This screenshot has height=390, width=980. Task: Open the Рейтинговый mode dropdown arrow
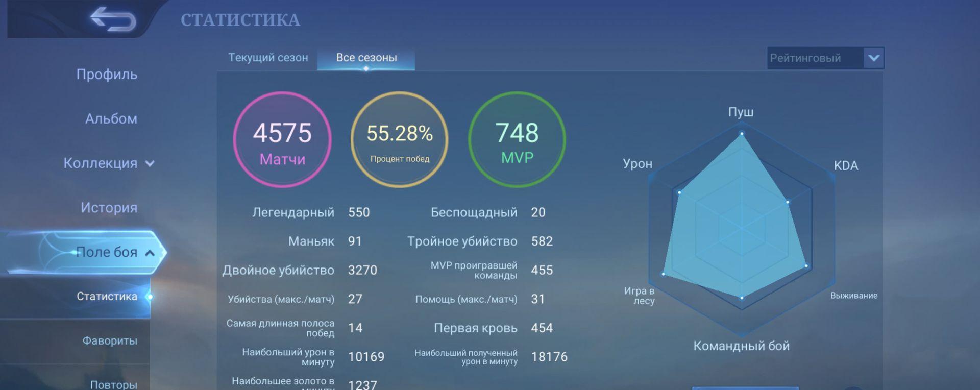coord(873,58)
